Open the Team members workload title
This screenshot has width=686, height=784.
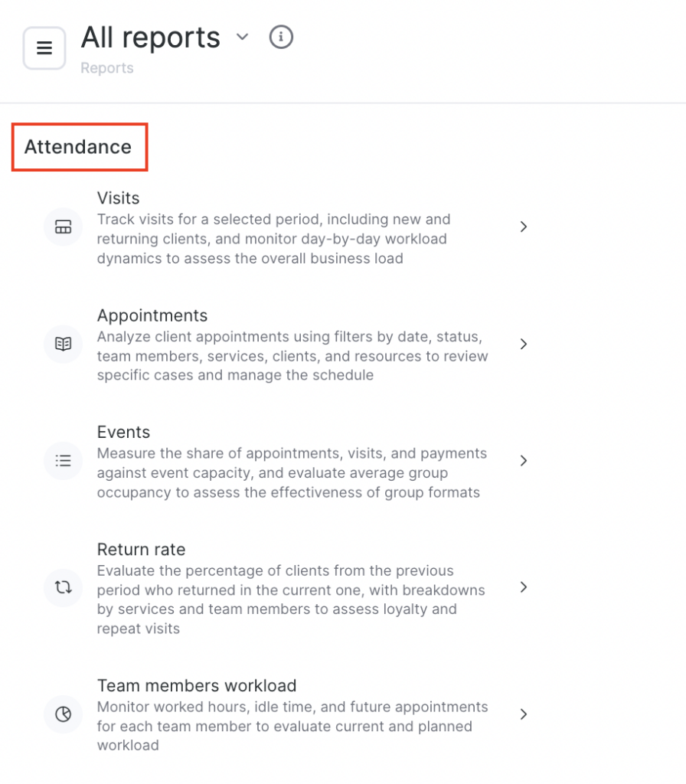(196, 685)
